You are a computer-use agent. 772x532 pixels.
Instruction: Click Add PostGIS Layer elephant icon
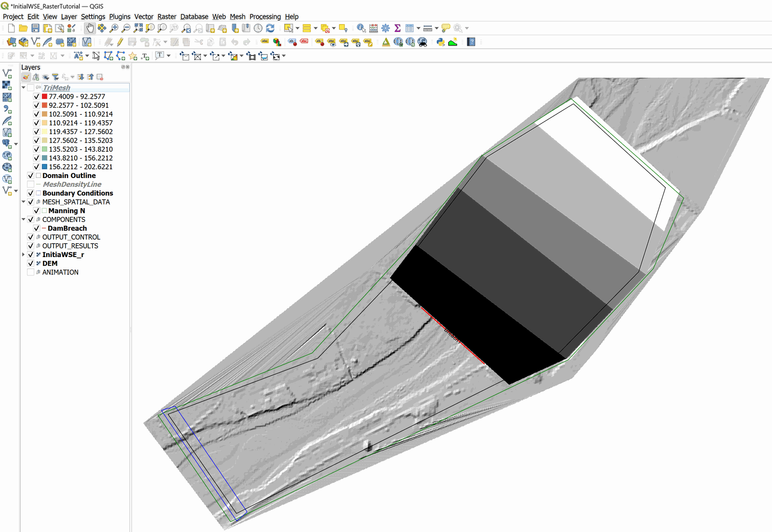tap(7, 144)
